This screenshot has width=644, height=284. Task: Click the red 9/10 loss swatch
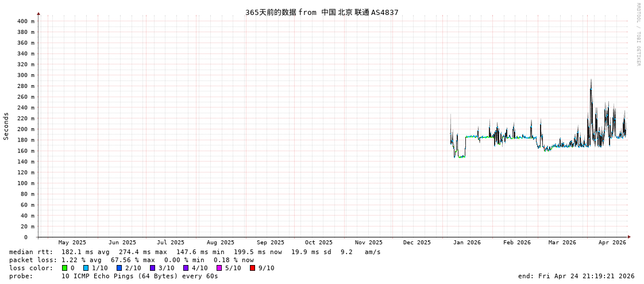[x=252, y=268]
